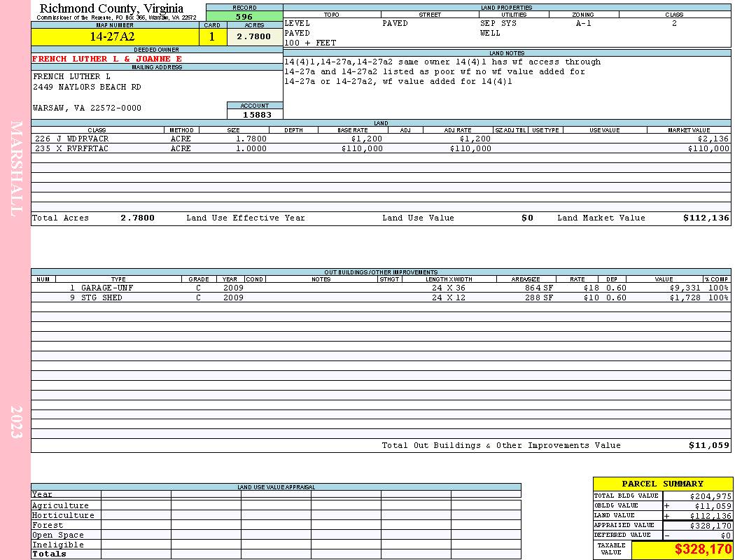Click Land Market Value total $112,136

pyautogui.click(x=706, y=218)
